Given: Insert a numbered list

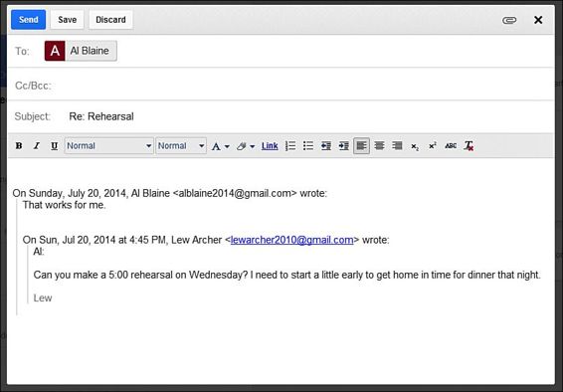Looking at the screenshot, I should (290, 145).
